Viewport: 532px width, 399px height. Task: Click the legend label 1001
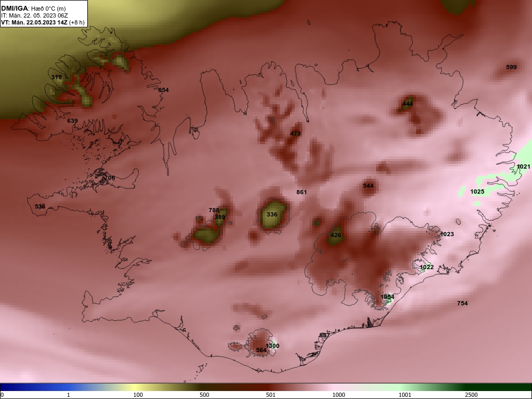pyautogui.click(x=405, y=395)
